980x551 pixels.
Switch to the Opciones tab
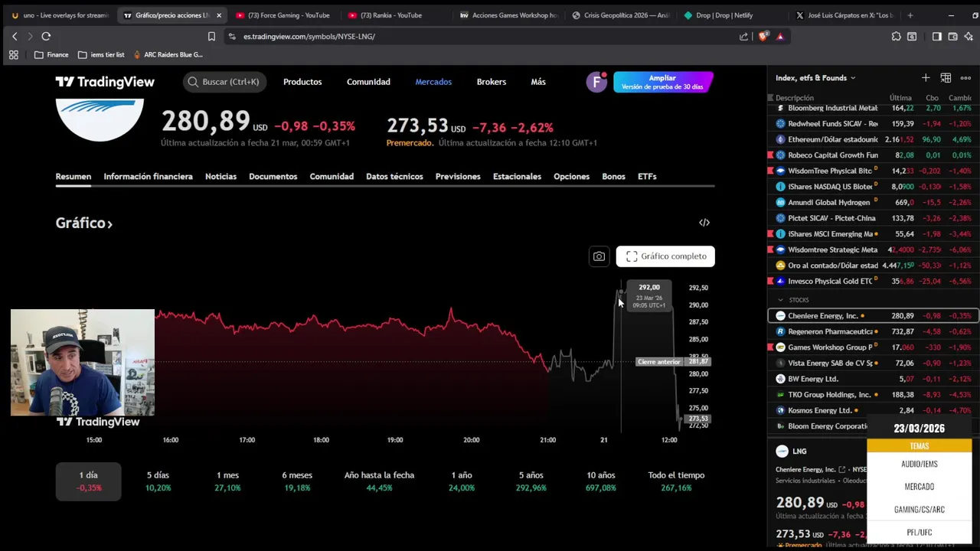[572, 176]
